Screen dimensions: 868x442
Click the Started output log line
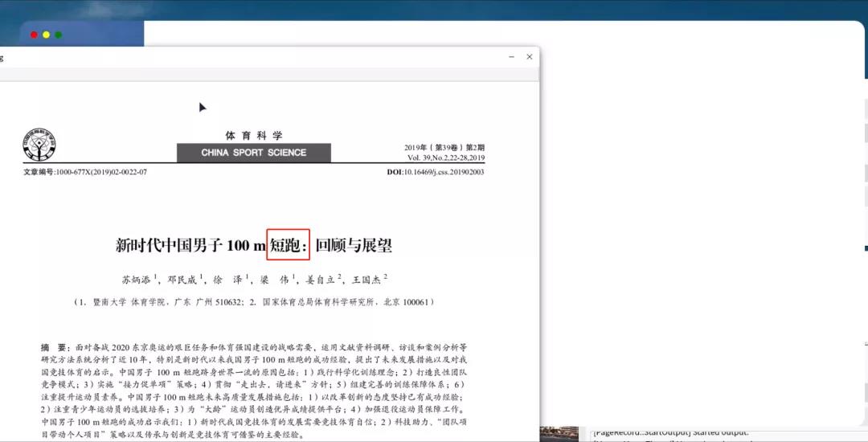670,432
